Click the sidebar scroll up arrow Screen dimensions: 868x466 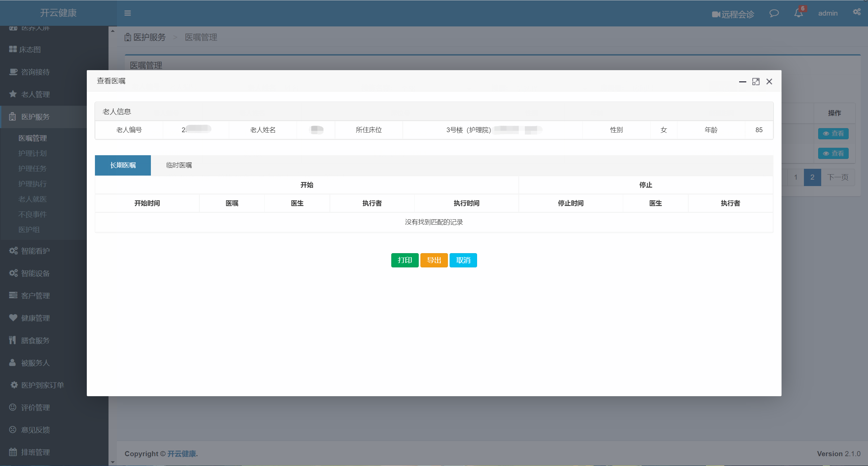coord(113,31)
